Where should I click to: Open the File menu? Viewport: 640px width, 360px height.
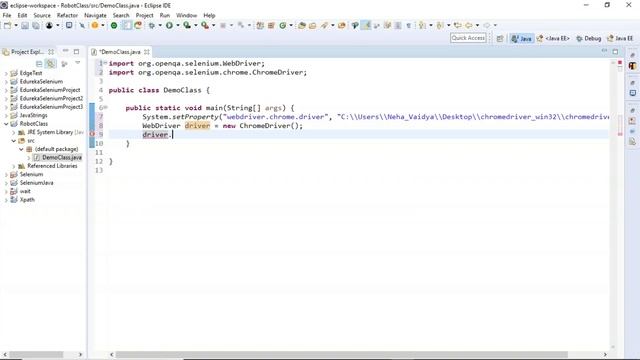tap(7, 15)
